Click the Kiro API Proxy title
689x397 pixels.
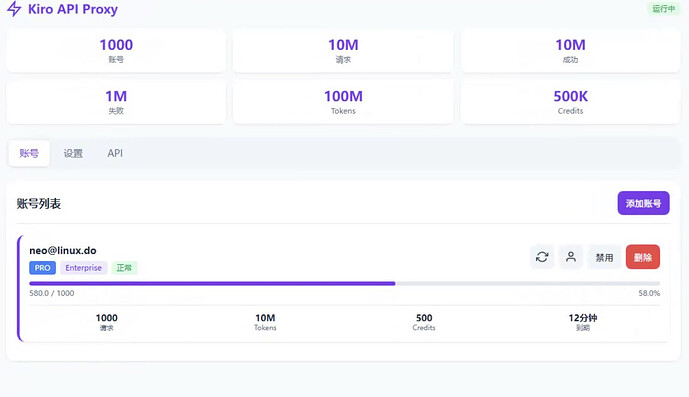click(73, 9)
